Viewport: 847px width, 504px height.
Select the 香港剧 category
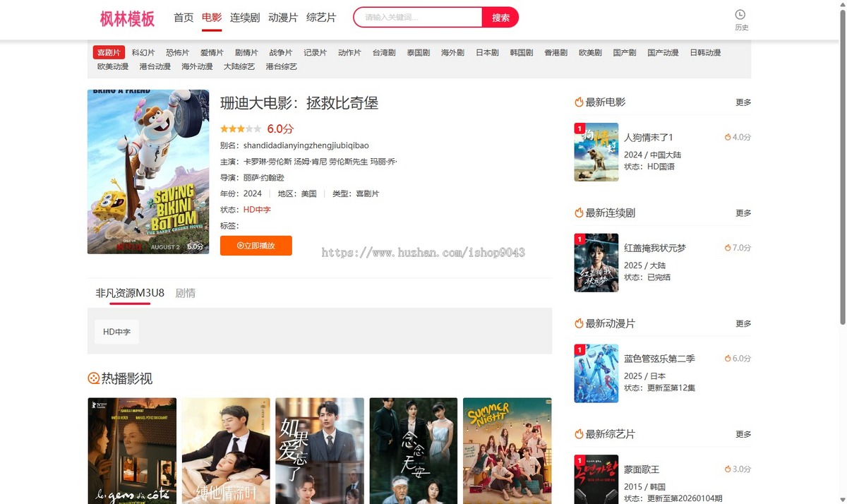555,53
